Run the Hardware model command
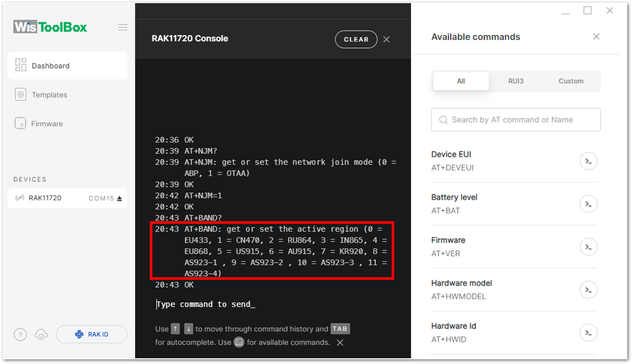This screenshot has height=364, width=632. point(589,290)
